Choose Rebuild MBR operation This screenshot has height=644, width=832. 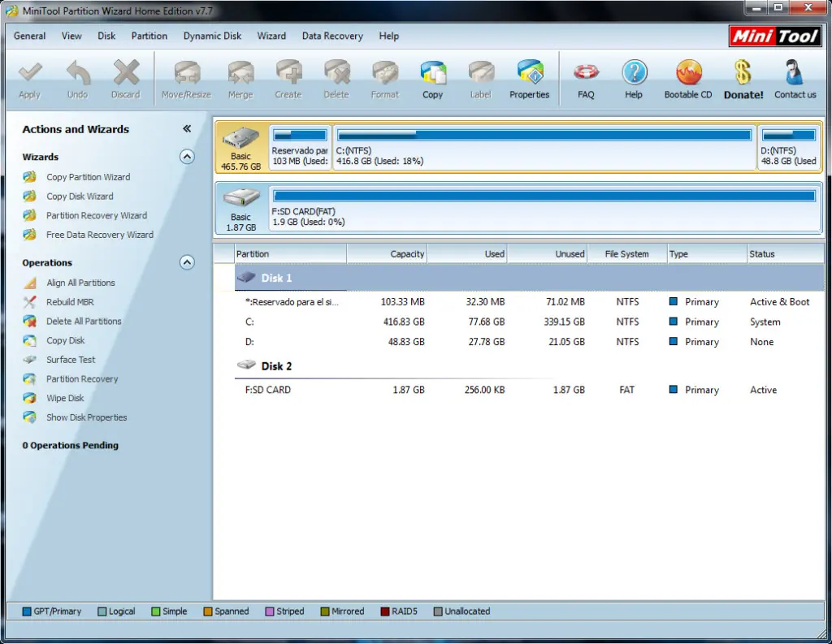point(70,302)
